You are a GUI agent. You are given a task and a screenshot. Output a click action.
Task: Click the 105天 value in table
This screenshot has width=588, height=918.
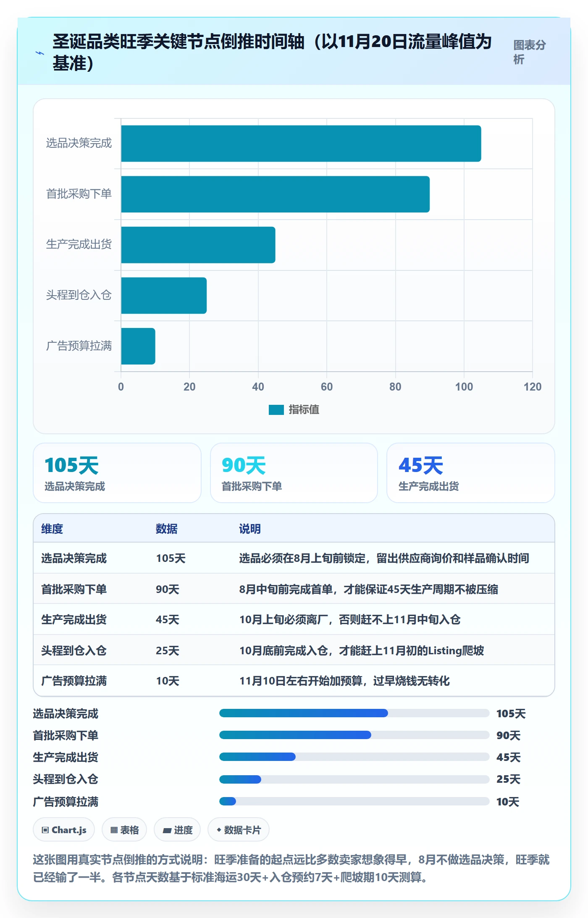(x=171, y=558)
